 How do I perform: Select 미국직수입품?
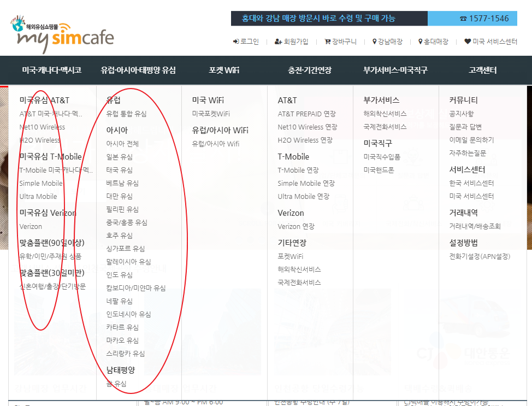[x=382, y=157]
